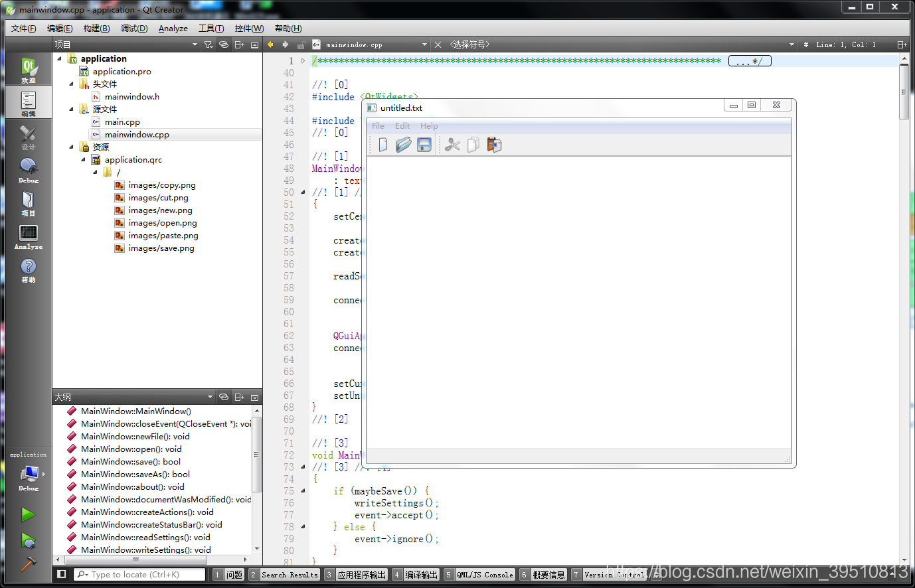Open Outline panel type dropdown
The image size is (915, 588).
coord(133,397)
